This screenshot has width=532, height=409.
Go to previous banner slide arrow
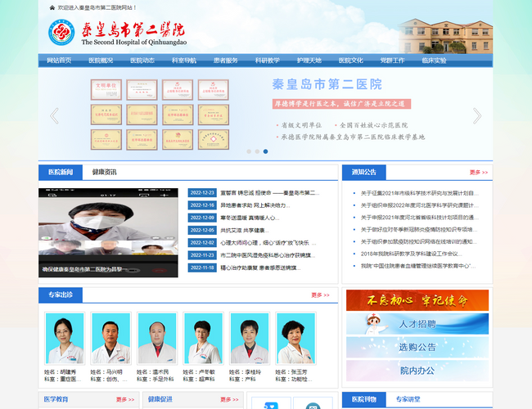[x=54, y=116]
